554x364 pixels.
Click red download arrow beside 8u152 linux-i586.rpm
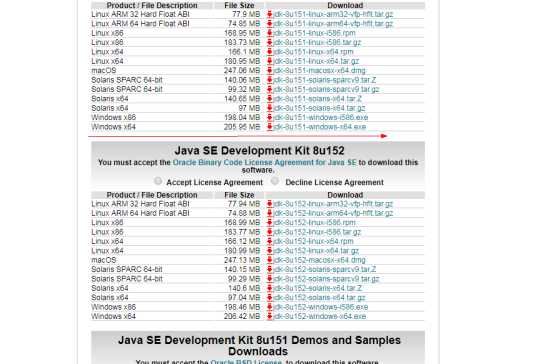click(270, 223)
